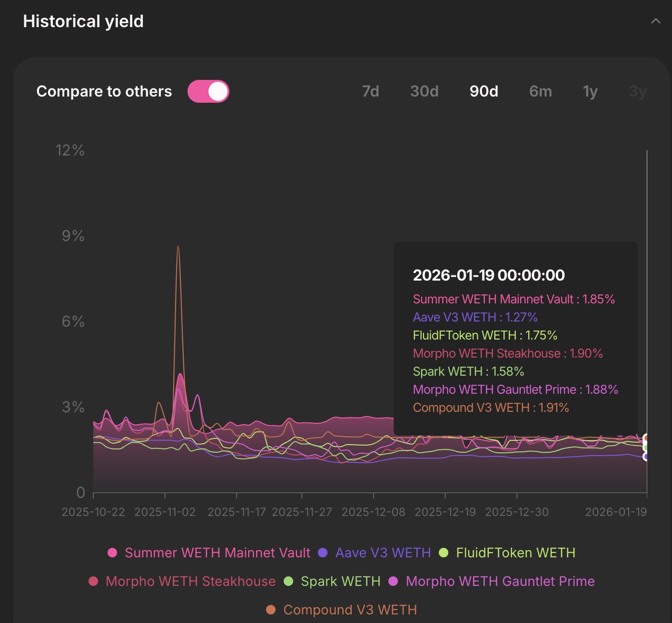
Task: Toggle the Spark WETH series label
Action: pyautogui.click(x=340, y=581)
